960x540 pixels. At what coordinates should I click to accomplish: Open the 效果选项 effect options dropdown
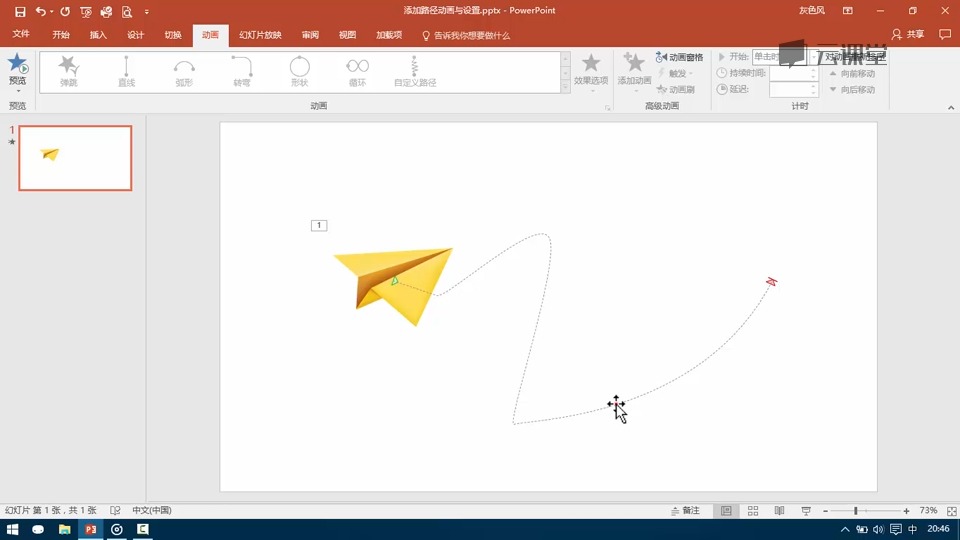click(x=591, y=73)
